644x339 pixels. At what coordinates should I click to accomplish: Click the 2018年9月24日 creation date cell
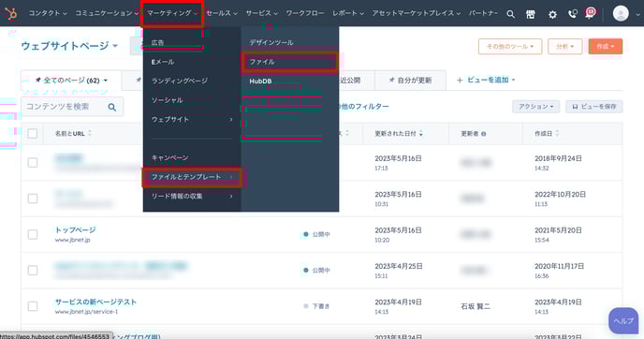point(558,158)
